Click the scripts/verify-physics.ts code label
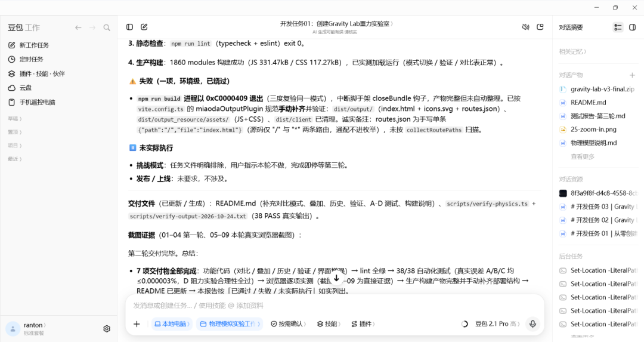Image resolution: width=644 pixels, height=342 pixels. 487,204
